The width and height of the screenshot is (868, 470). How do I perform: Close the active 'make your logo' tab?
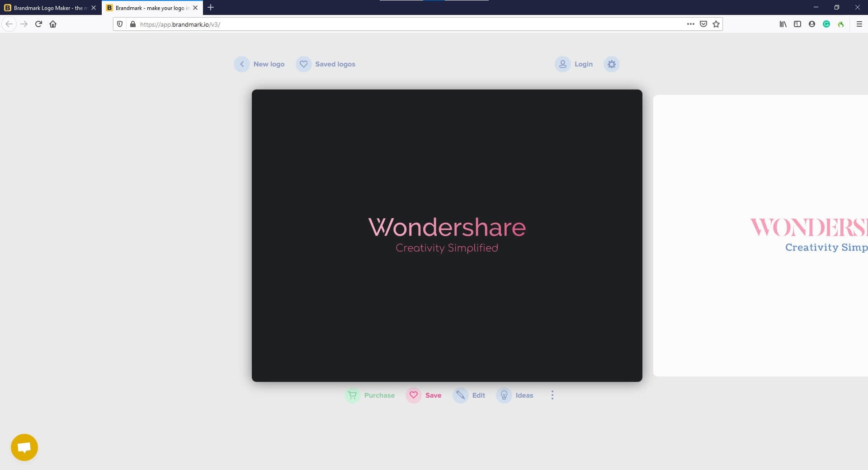195,8
